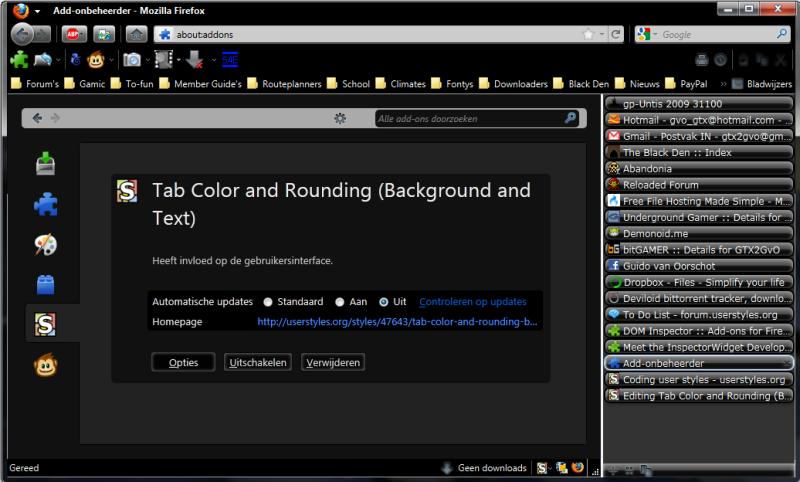Click the film strip toolbar icon
Screen dimensions: 800x482
click(x=163, y=60)
